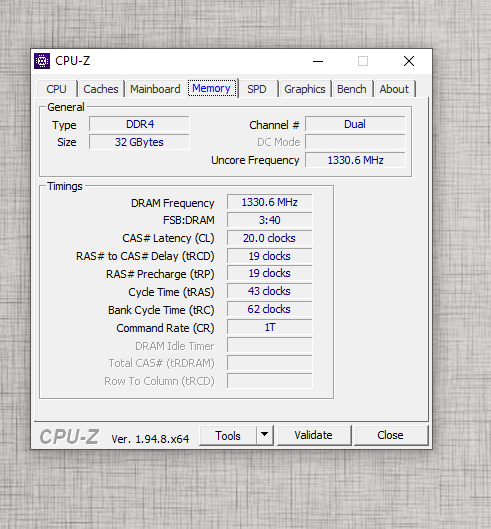Screen dimensions: 491x529
Task: Click the DRAM Frequency label
Action: tap(172, 203)
